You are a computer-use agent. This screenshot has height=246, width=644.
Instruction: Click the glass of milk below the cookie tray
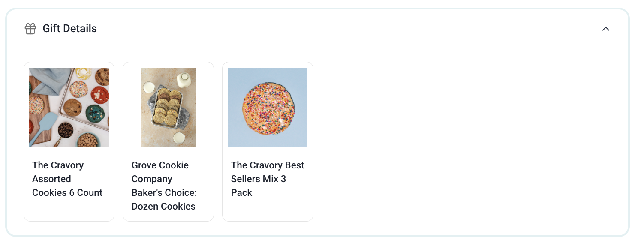pyautogui.click(x=178, y=138)
